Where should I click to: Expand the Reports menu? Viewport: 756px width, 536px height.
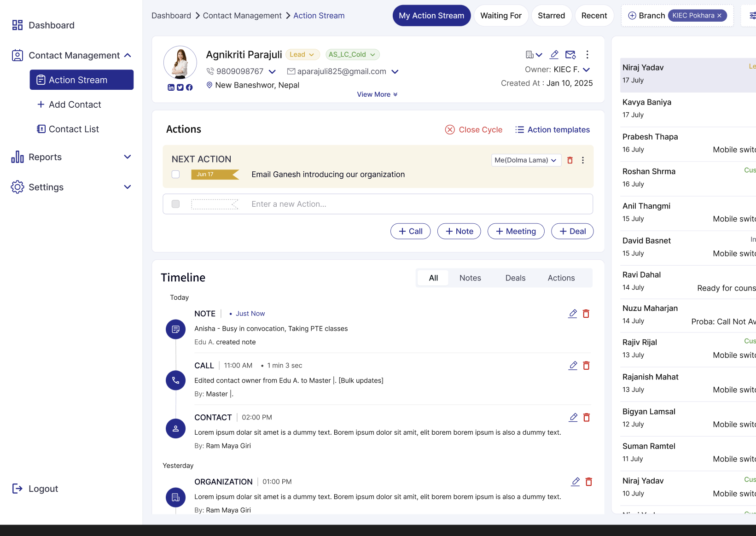click(128, 157)
